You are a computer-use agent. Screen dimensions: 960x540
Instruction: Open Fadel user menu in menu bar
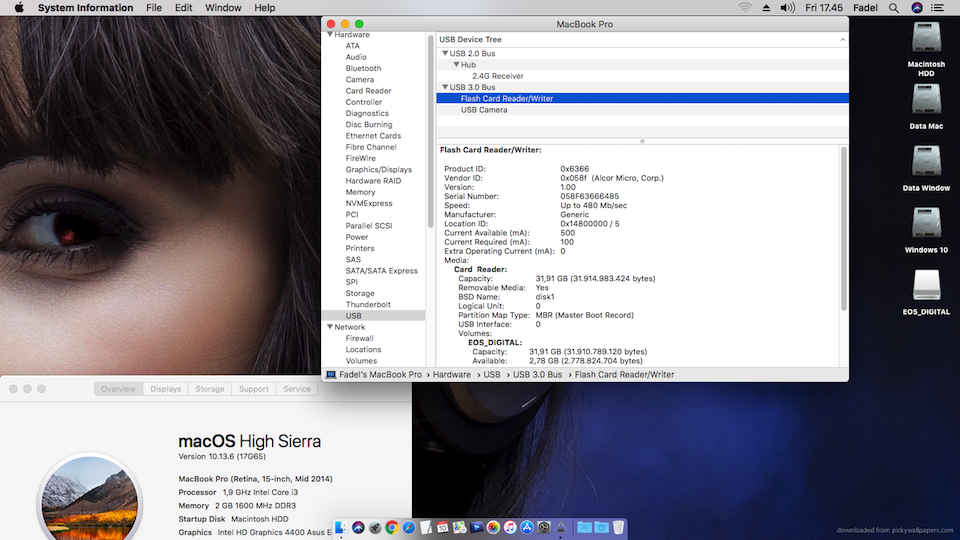click(865, 8)
